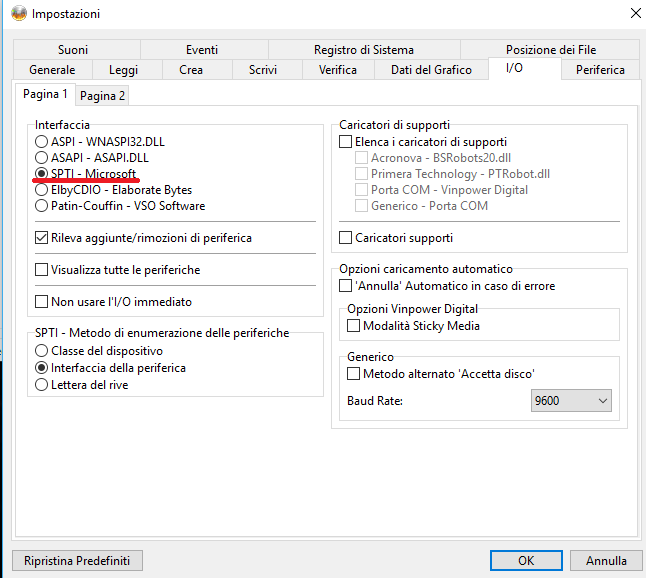
Task: Select the ASPI - WNASPI32.DLL interface
Action: tap(100, 142)
